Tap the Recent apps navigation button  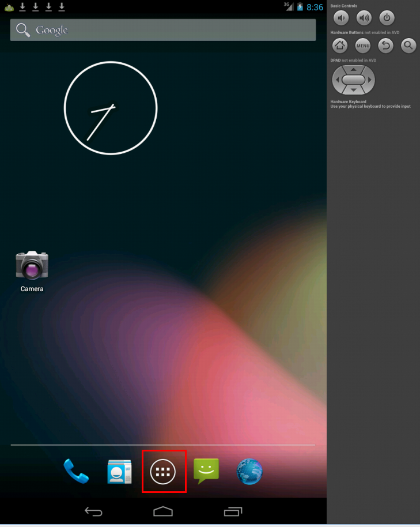(233, 511)
